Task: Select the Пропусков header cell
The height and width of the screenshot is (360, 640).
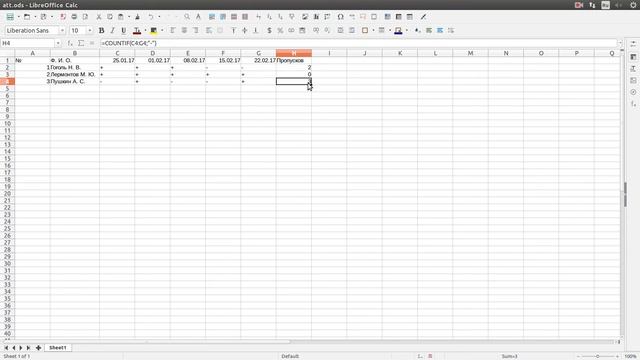Action: click(294, 60)
